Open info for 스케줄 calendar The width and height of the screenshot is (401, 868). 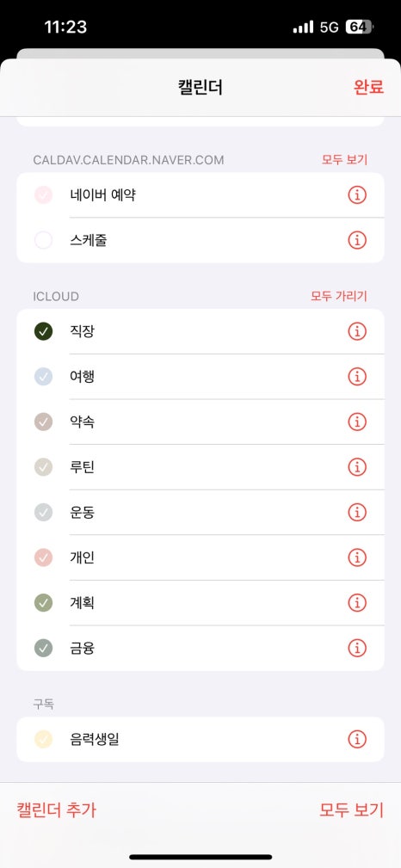[x=357, y=240]
